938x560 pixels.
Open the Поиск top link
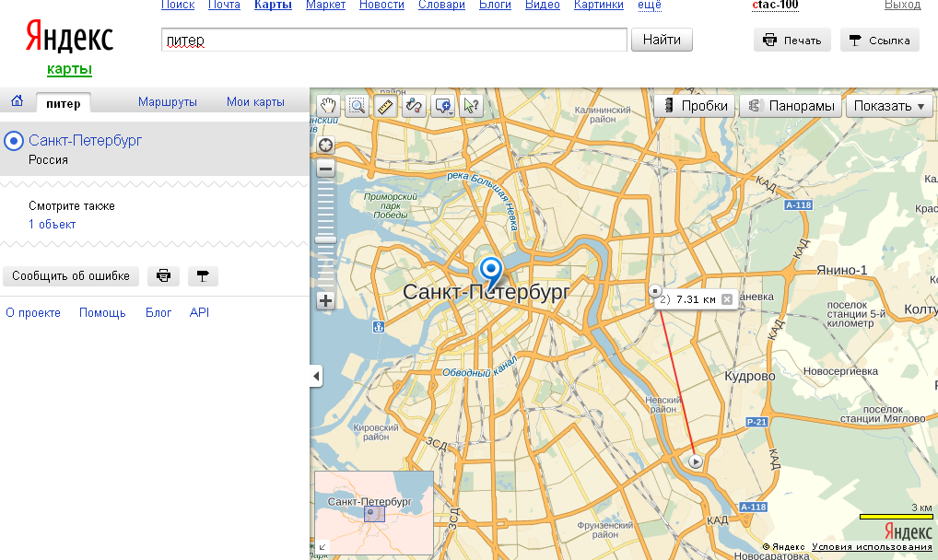click(178, 5)
